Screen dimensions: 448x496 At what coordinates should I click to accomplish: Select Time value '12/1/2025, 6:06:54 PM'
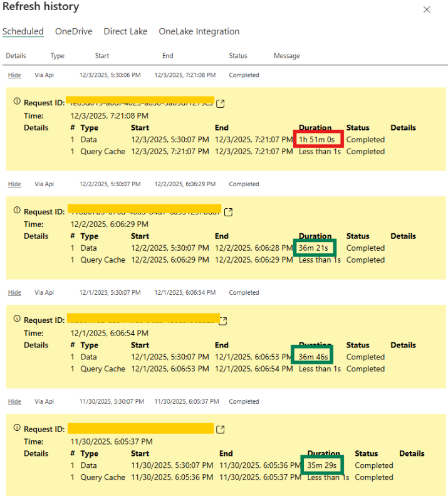click(x=110, y=333)
